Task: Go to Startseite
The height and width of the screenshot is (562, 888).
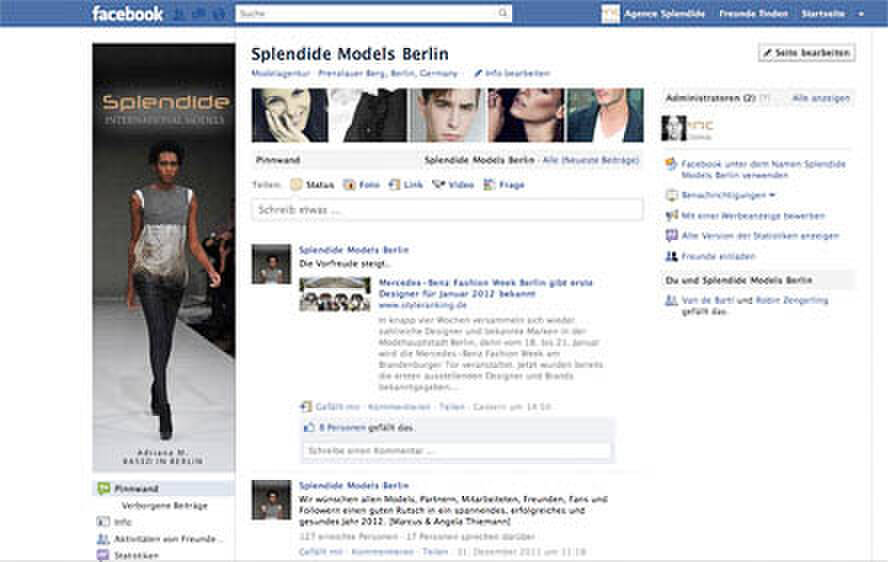Action: coord(823,14)
